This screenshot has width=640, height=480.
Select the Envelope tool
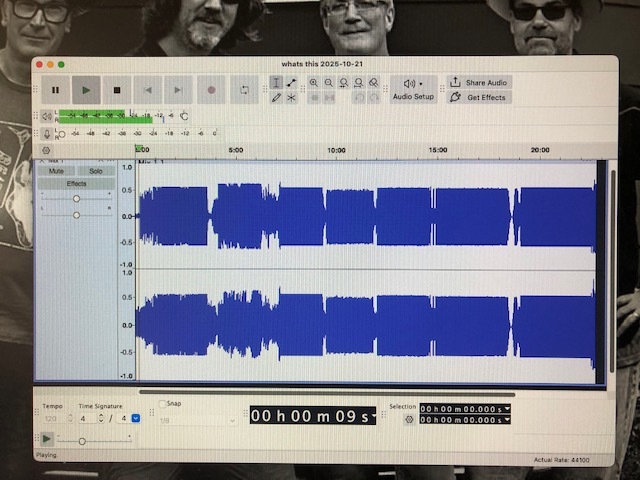[x=291, y=83]
